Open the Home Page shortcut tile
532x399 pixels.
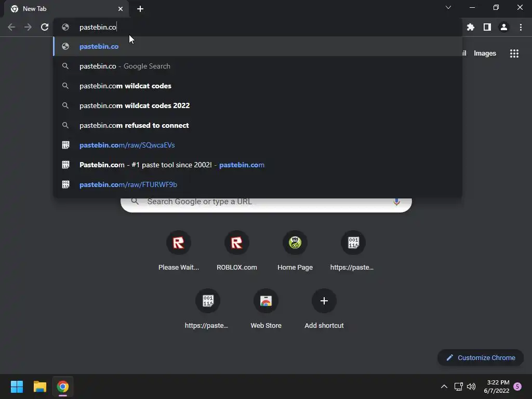(x=295, y=250)
